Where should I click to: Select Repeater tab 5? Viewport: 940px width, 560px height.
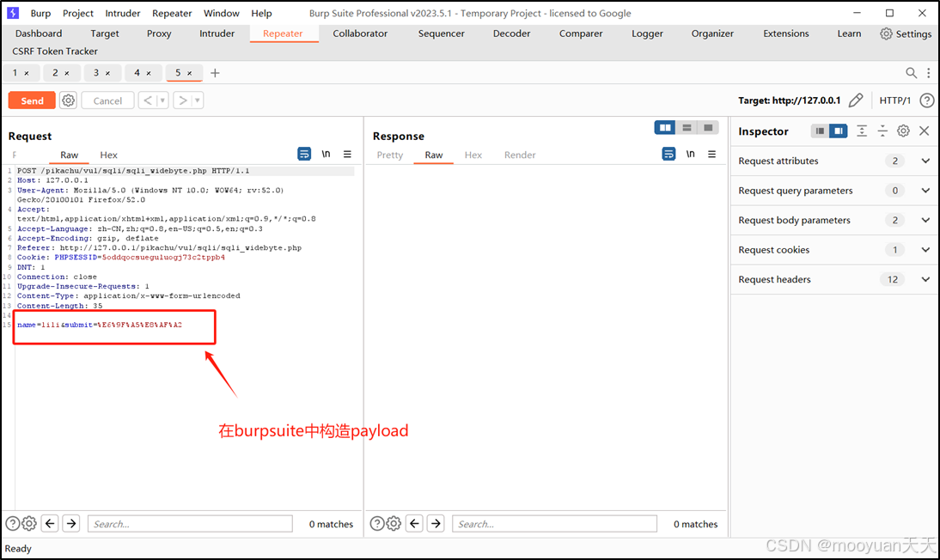coord(178,72)
